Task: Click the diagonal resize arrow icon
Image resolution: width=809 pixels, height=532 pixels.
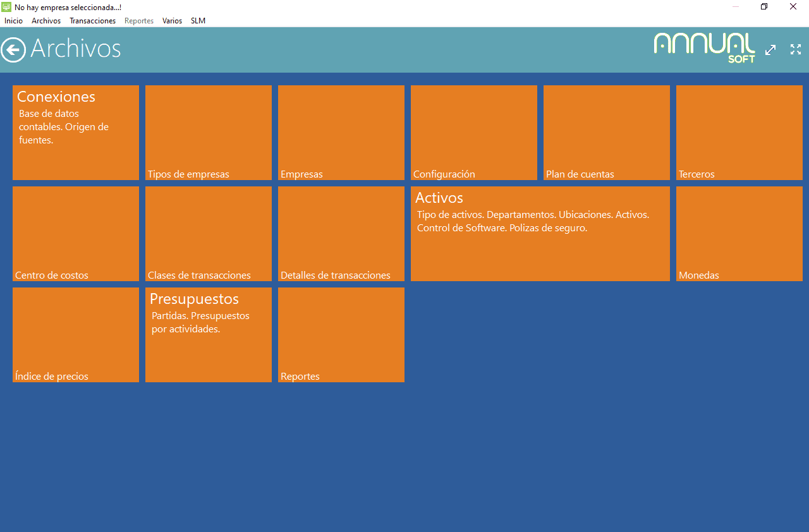Action: coord(770,50)
